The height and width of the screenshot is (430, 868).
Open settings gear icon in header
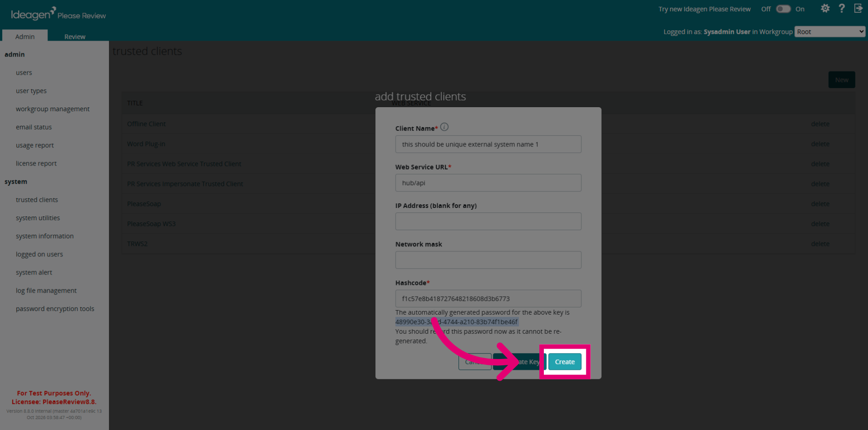tap(825, 9)
